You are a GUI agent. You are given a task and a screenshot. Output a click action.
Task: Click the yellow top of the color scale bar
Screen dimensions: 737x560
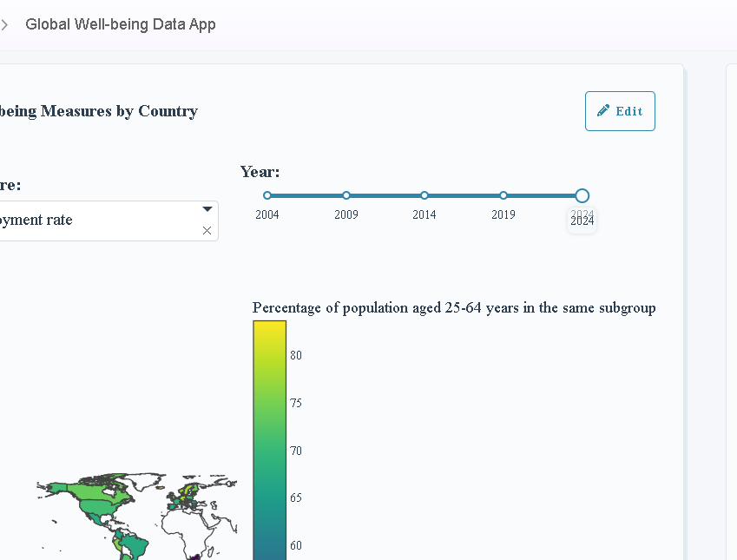pos(269,330)
